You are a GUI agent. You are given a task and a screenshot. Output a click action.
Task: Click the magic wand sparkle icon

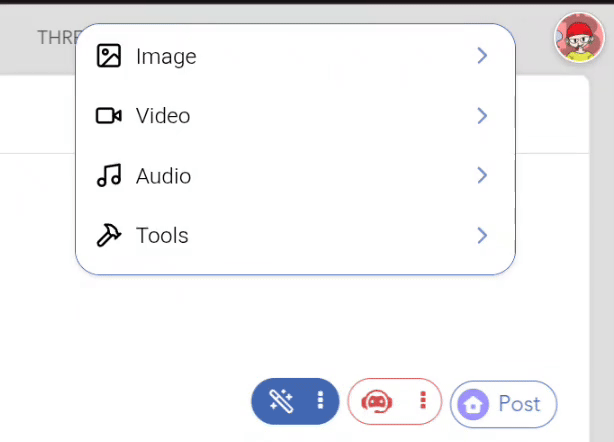pos(281,401)
